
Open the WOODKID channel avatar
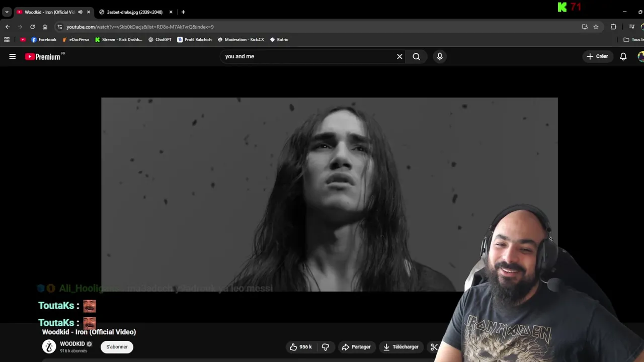[49, 347]
